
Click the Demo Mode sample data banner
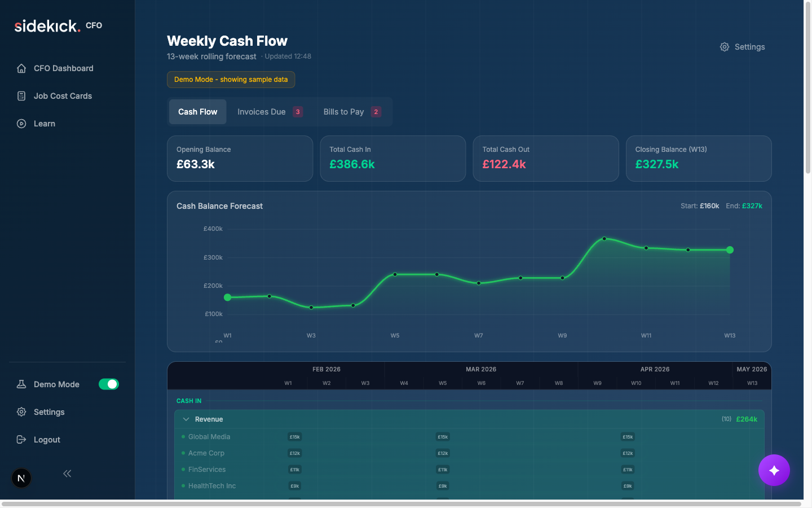pyautogui.click(x=231, y=80)
